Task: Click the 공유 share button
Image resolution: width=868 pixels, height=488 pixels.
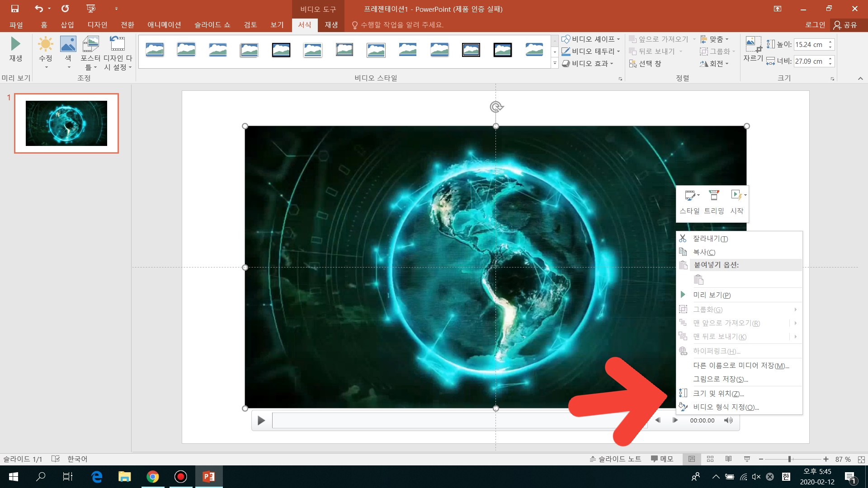Action: [x=845, y=25]
